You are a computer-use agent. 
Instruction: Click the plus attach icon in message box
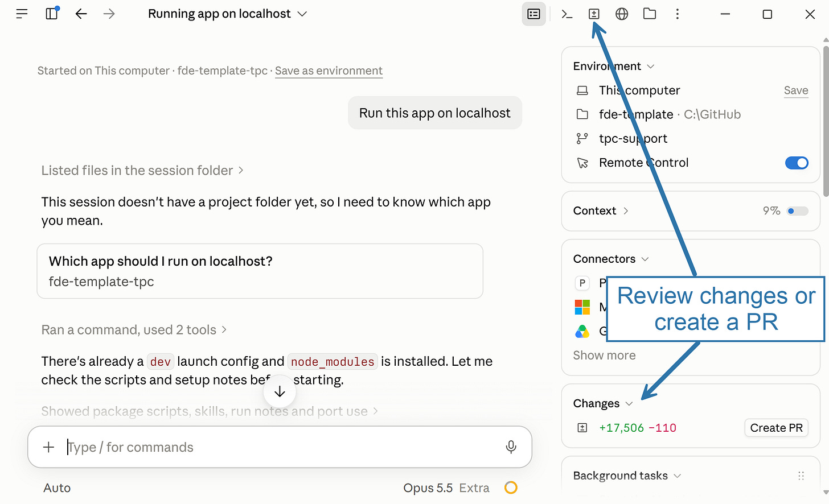pos(49,447)
